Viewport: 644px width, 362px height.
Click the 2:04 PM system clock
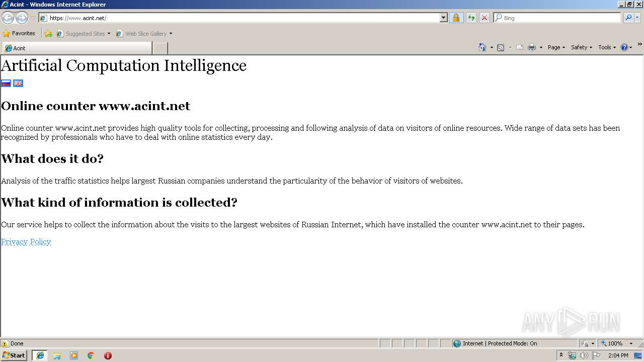coord(618,355)
